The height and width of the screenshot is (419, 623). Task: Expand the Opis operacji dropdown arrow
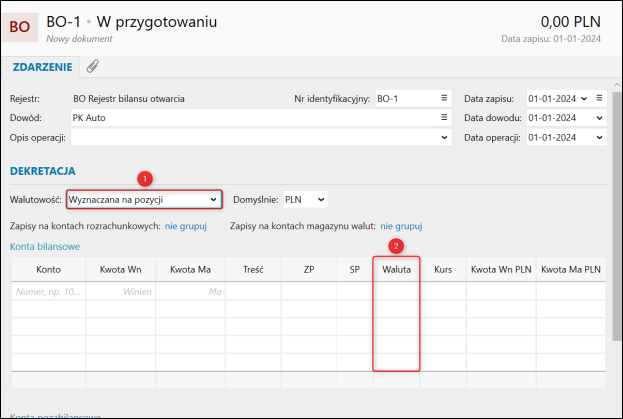tap(444, 137)
